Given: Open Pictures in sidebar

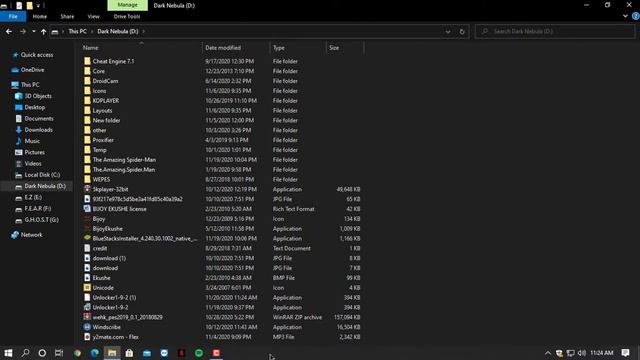Looking at the screenshot, I should pos(34,152).
